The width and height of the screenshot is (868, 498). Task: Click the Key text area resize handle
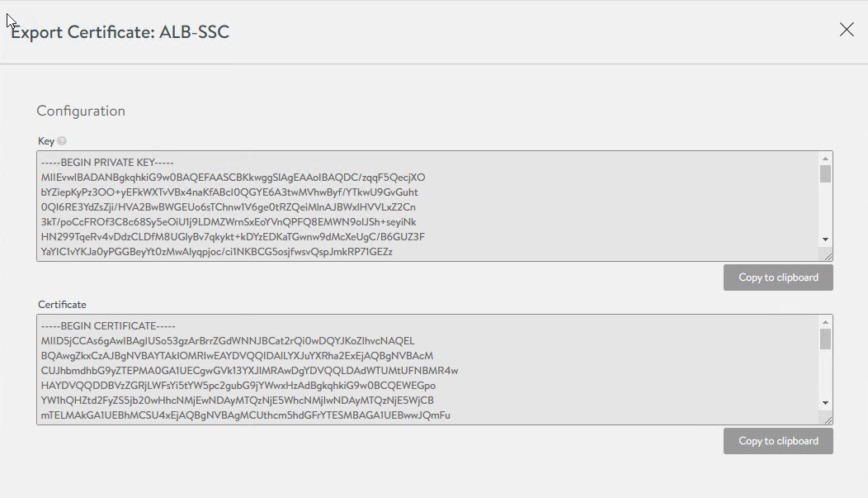828,256
